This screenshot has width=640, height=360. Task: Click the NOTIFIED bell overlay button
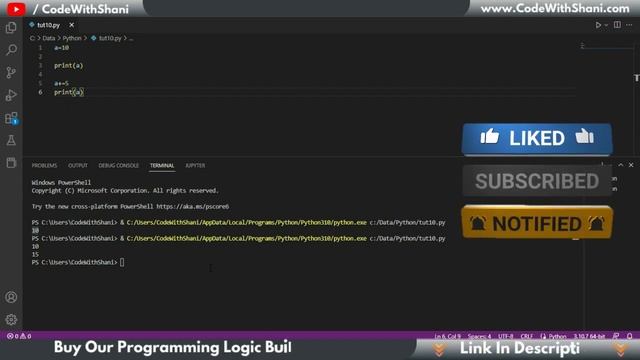pyautogui.click(x=537, y=223)
